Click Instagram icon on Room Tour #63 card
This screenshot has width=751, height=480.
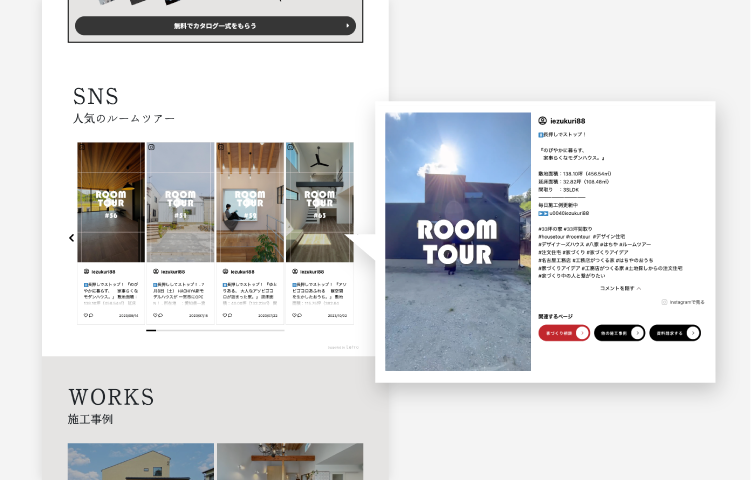(x=291, y=148)
